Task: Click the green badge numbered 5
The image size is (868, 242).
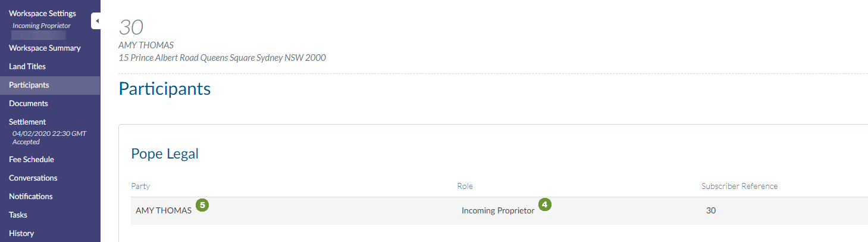Action: (202, 204)
